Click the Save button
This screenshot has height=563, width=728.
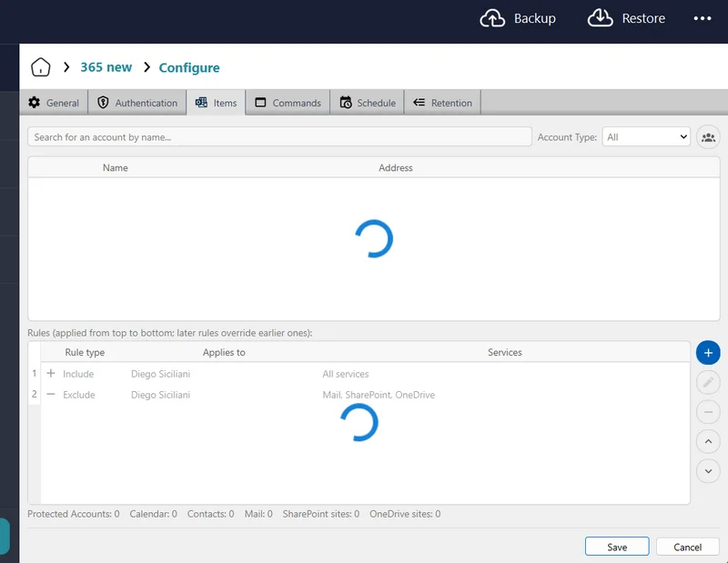(x=617, y=547)
